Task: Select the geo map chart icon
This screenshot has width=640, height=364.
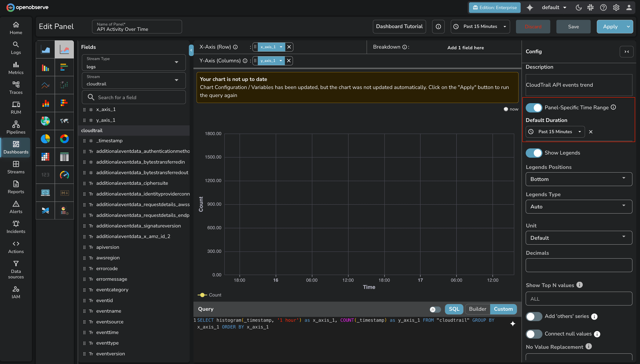Action: [45, 121]
